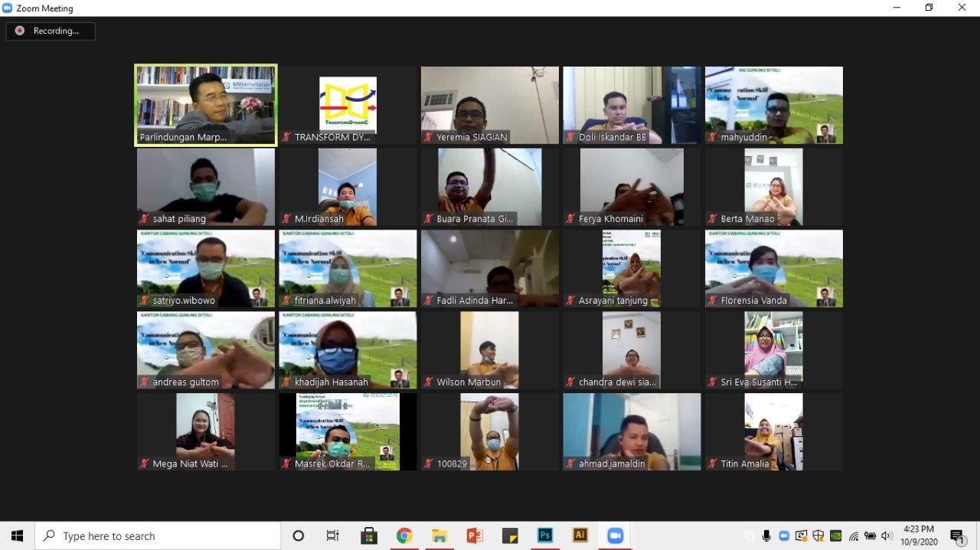Open Google Chrome from the taskbar
This screenshot has width=980, height=550.
[404, 535]
